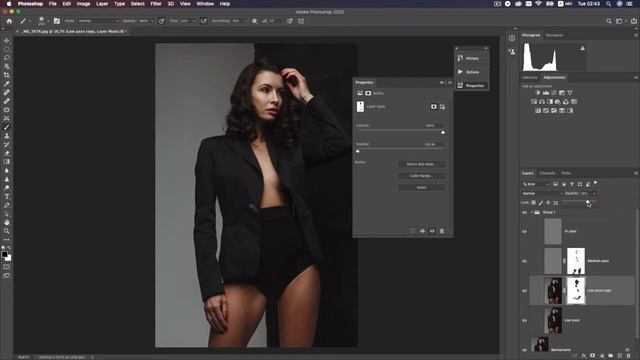Open the Smoothing percentage dropdown
Viewport: 640px width, 360px height.
(x=246, y=21)
